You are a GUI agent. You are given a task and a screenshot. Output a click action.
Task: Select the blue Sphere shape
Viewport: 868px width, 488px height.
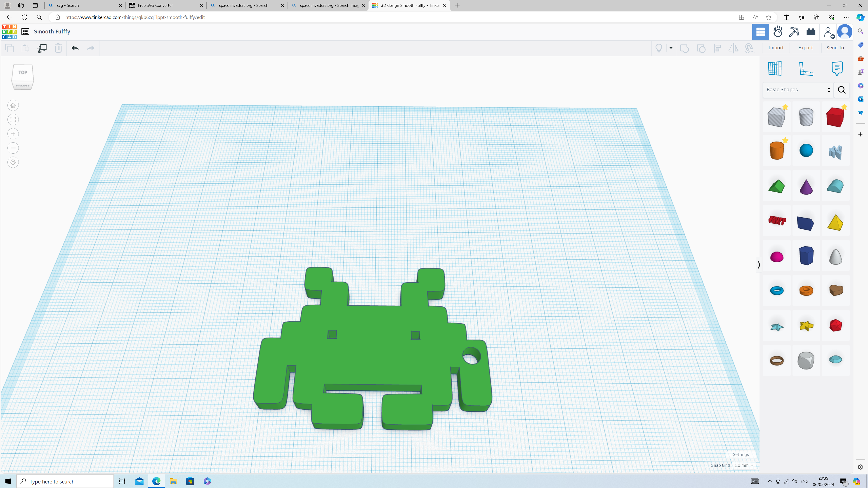[806, 150]
